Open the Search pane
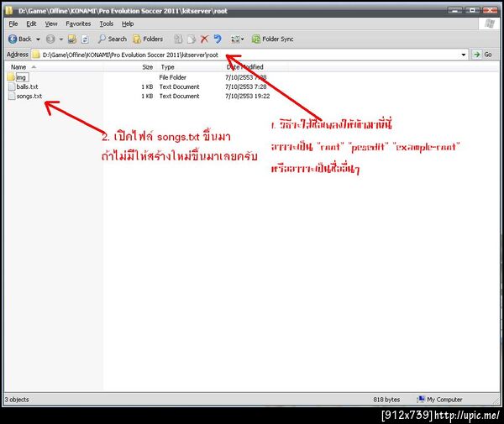504x424 pixels. pos(113,39)
